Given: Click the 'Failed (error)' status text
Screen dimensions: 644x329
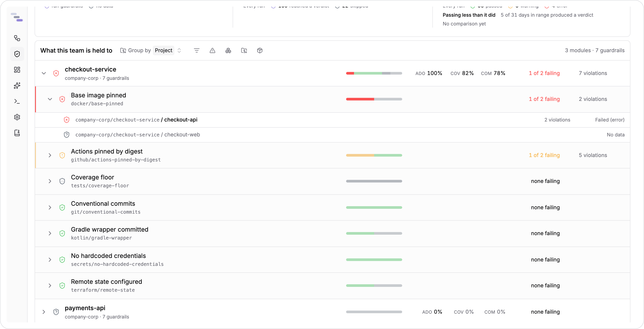Looking at the screenshot, I should coord(610,120).
